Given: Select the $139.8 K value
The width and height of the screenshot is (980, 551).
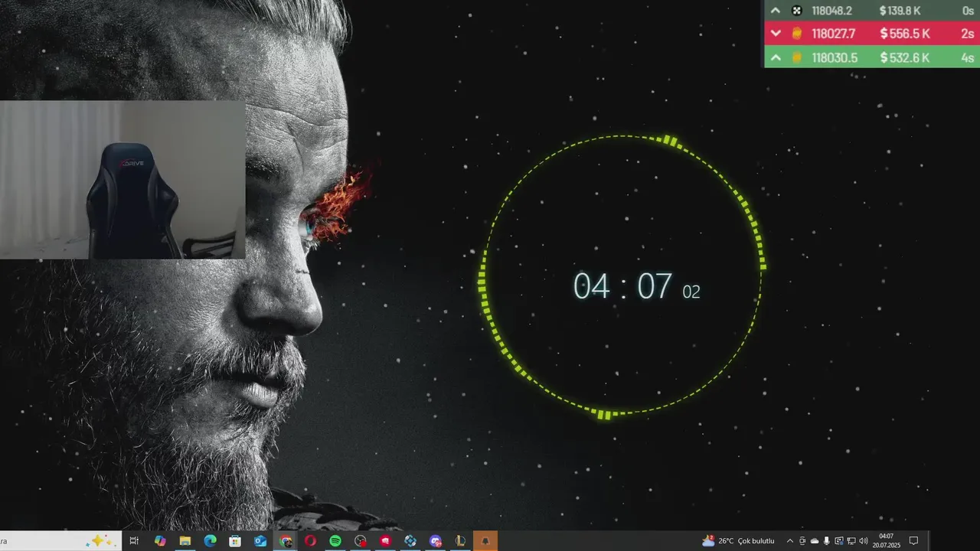Looking at the screenshot, I should pyautogui.click(x=900, y=11).
